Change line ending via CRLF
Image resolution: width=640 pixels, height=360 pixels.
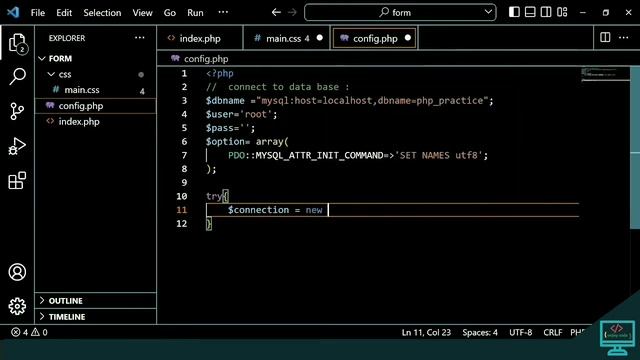553,332
